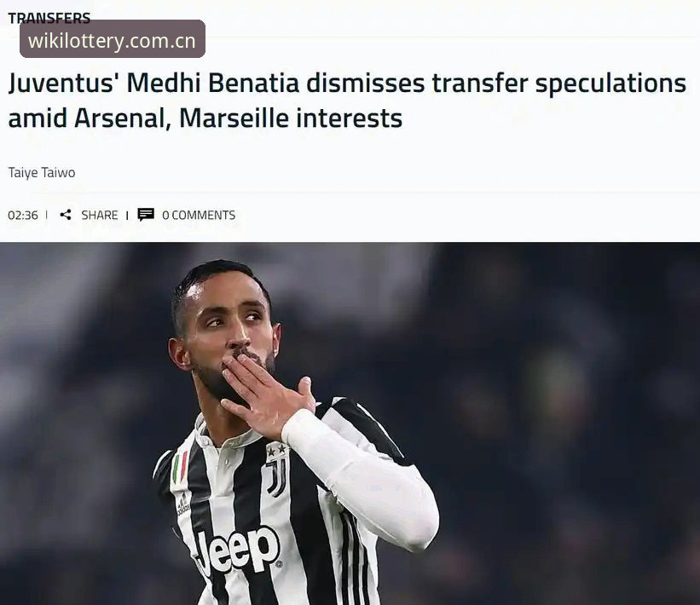Click the Juventus J crest on shirt
Viewport: 700px width, 605px height.
coord(277,477)
